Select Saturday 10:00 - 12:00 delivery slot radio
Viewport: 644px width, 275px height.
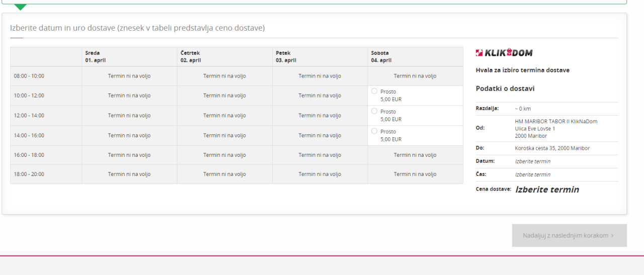click(x=374, y=91)
